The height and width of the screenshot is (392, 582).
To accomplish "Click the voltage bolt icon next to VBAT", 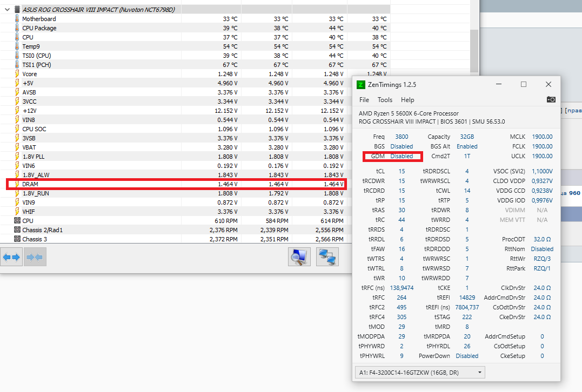I will point(17,147).
